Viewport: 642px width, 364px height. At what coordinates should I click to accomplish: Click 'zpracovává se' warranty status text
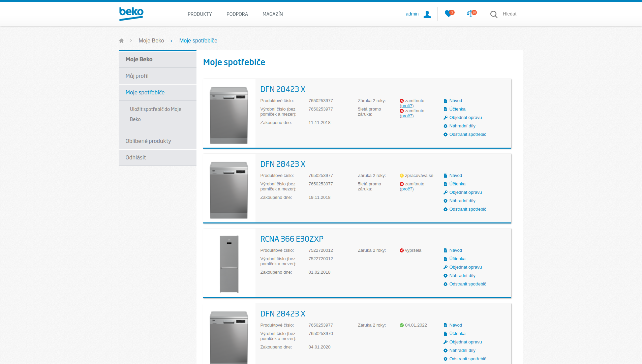click(419, 176)
